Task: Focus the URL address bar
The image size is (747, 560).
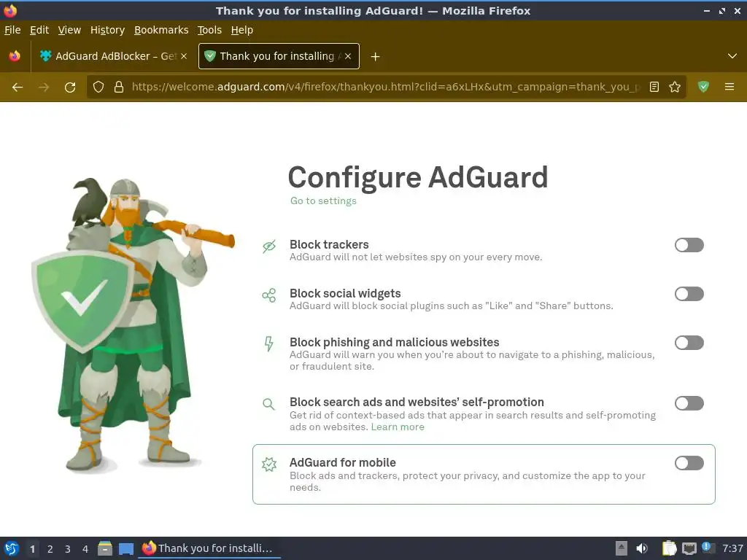Action: (385, 87)
